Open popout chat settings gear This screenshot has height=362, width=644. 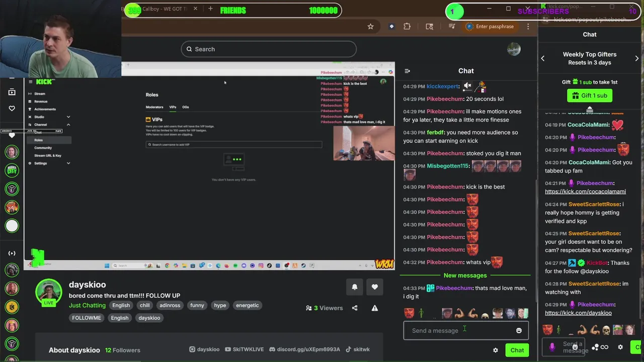[620, 347]
